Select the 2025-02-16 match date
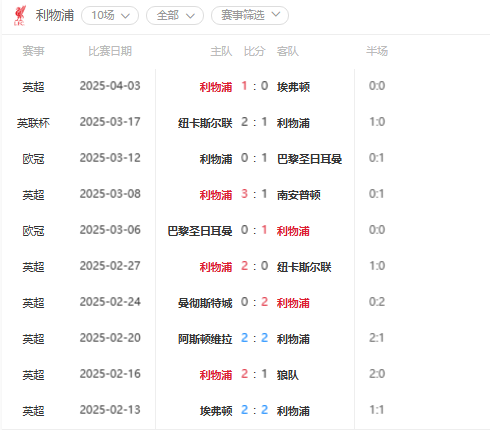This screenshot has width=490, height=430. pyautogui.click(x=110, y=374)
